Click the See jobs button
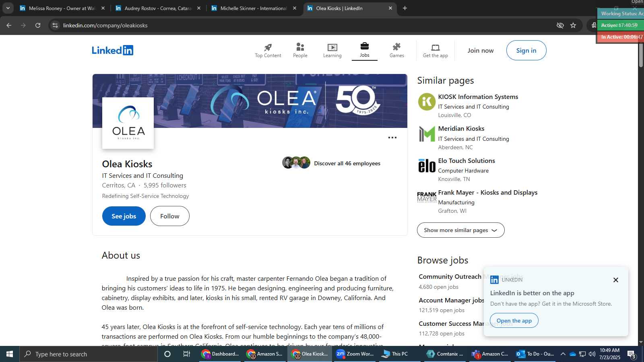The width and height of the screenshot is (644, 362). click(x=124, y=216)
